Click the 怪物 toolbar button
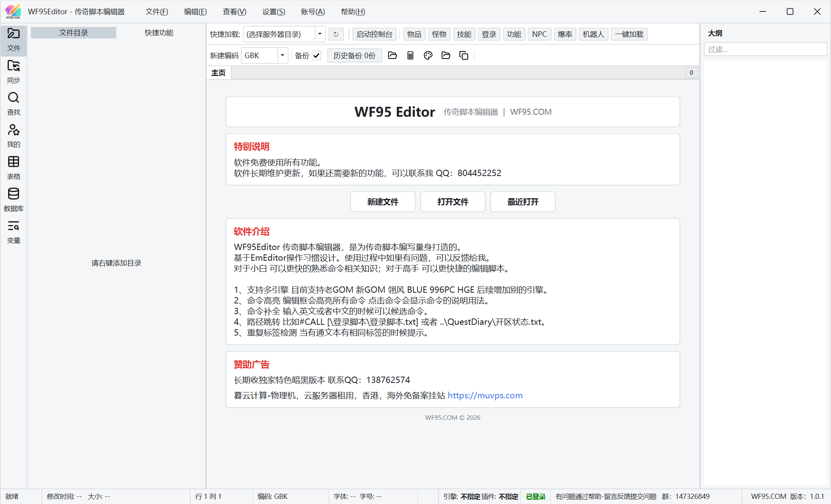Screen dimensions: 831x504 pos(439,34)
